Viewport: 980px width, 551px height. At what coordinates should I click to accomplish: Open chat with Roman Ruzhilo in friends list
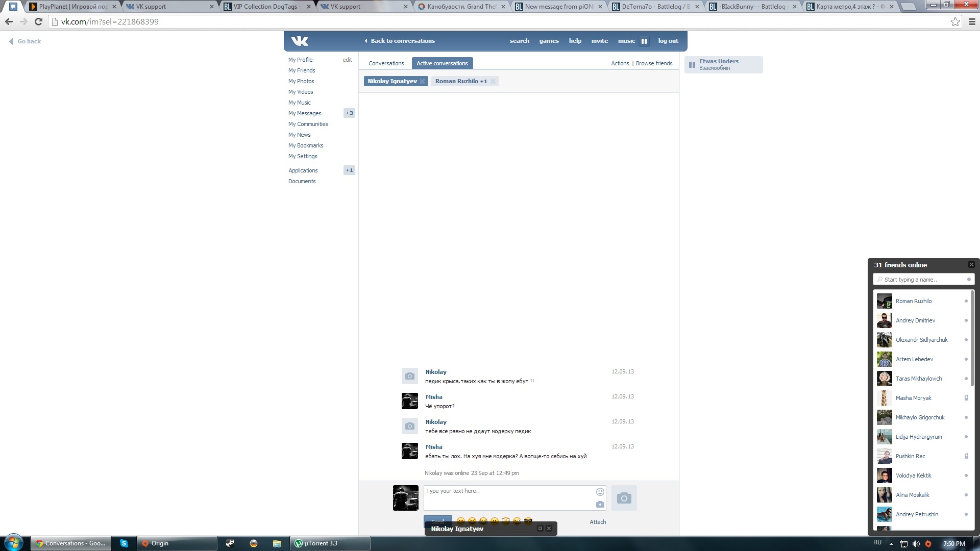pyautogui.click(x=913, y=301)
